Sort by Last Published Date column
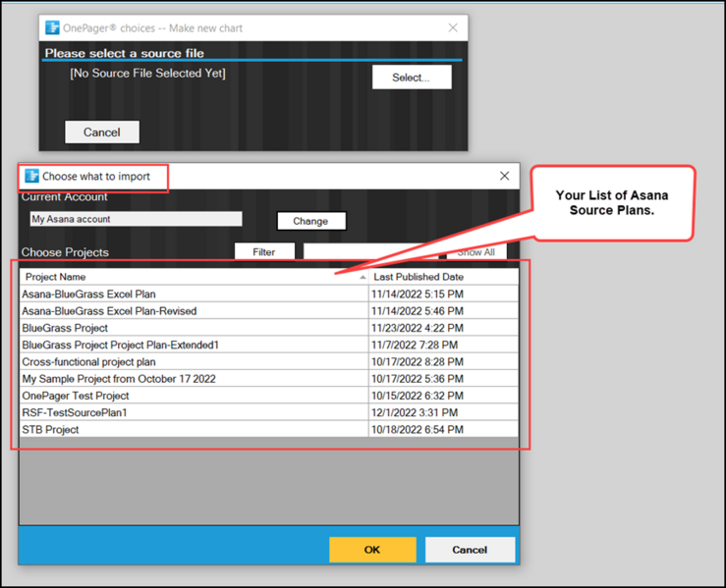The height and width of the screenshot is (588, 726). point(444,277)
